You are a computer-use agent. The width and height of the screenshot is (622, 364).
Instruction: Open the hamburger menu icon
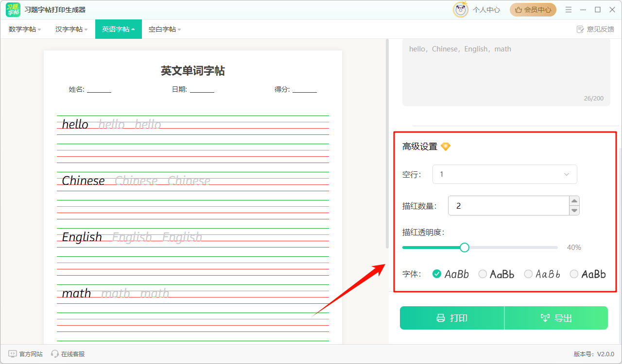pyautogui.click(x=569, y=10)
